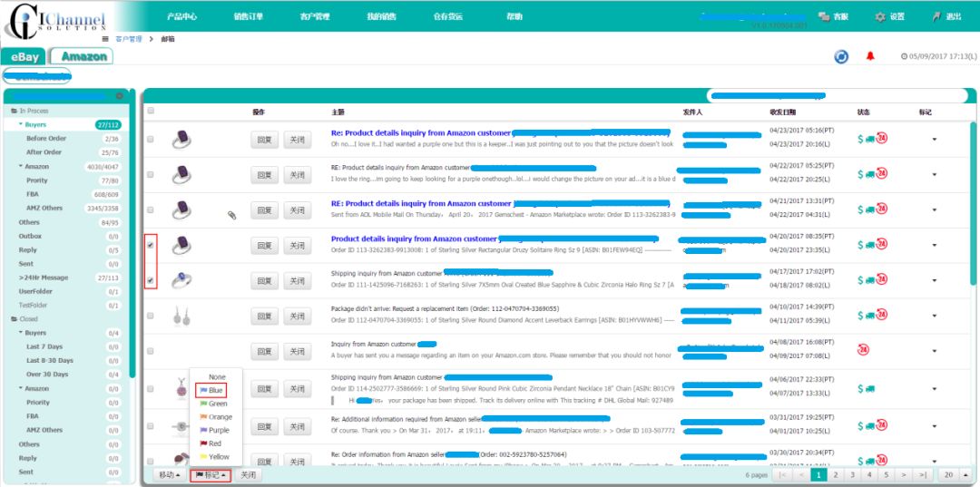
Task: Click earrings thumbnail on Package didn't arrive email
Action: (181, 316)
